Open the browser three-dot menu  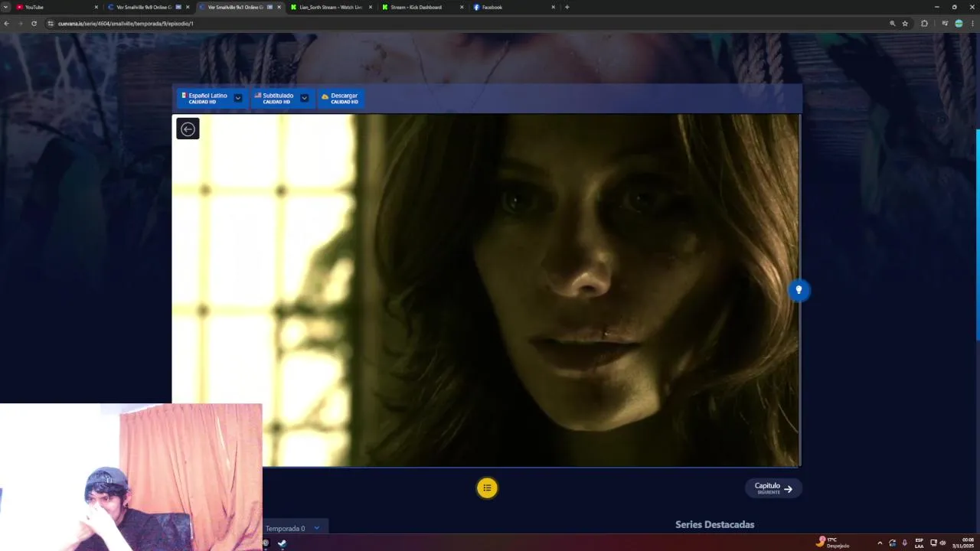(x=972, y=24)
